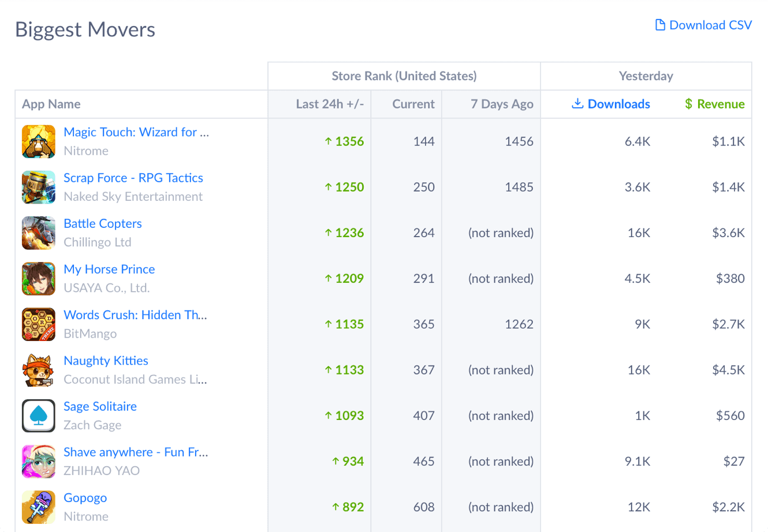
Task: Click the download arrow icon in Downloads header
Action: click(x=577, y=103)
